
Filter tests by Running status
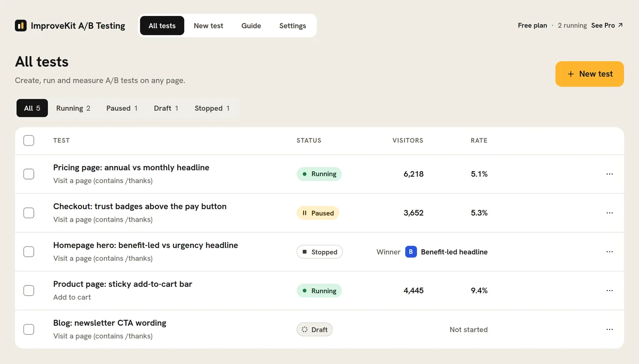[73, 108]
